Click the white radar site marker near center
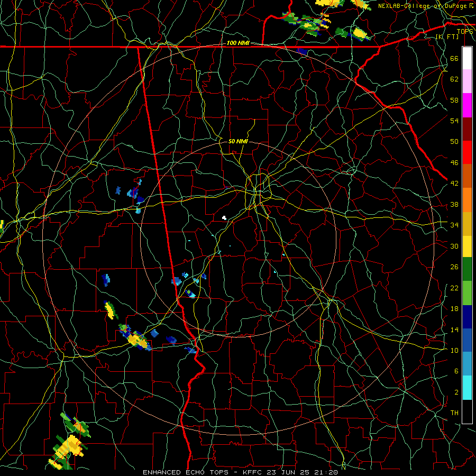This screenshot has height=476, width=476. coord(224,218)
